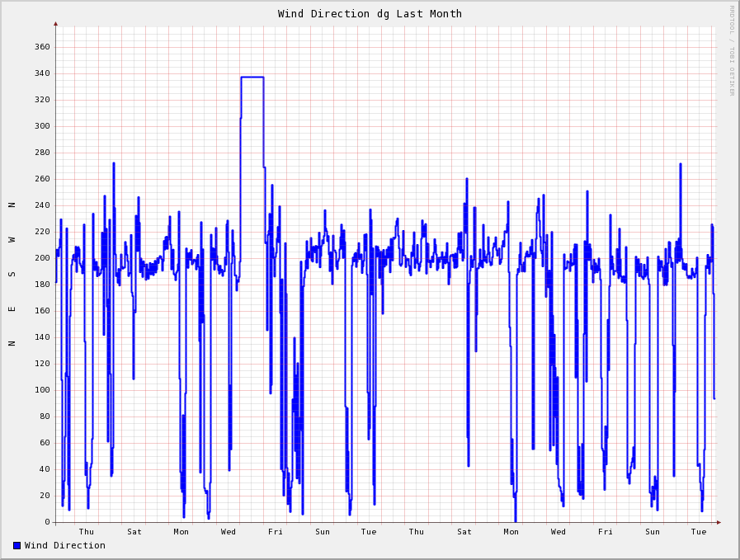The width and height of the screenshot is (740, 560).
Task: Click the last "Sun" label on the x-axis
Action: pos(653,532)
